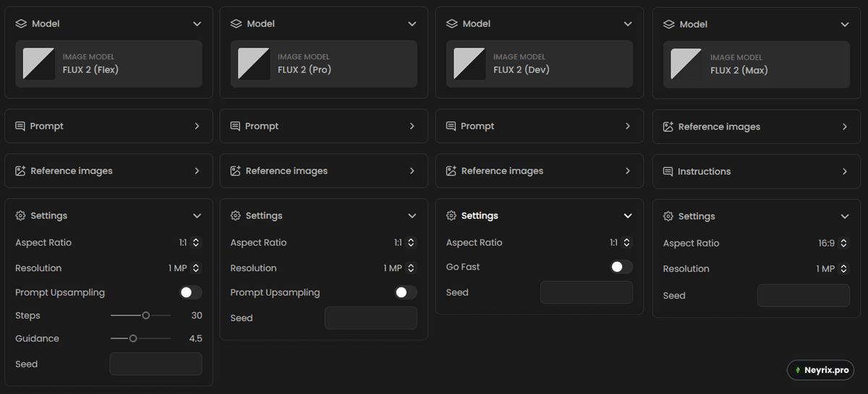Screen dimensions: 868x394
Task: Click the Steps slider handle in Flex settings
Action: coord(146,315)
